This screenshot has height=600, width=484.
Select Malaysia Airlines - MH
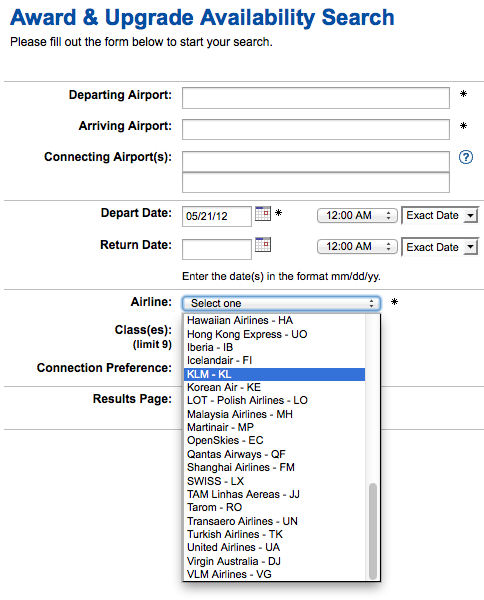274,414
